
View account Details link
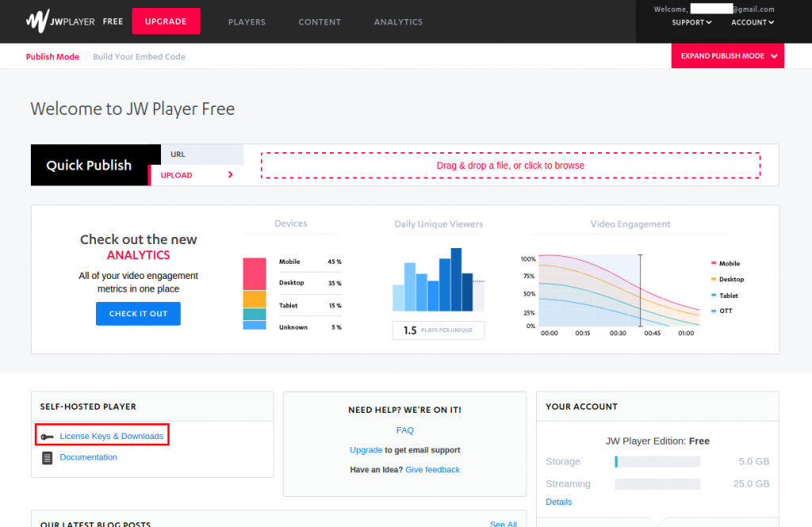tap(558, 502)
